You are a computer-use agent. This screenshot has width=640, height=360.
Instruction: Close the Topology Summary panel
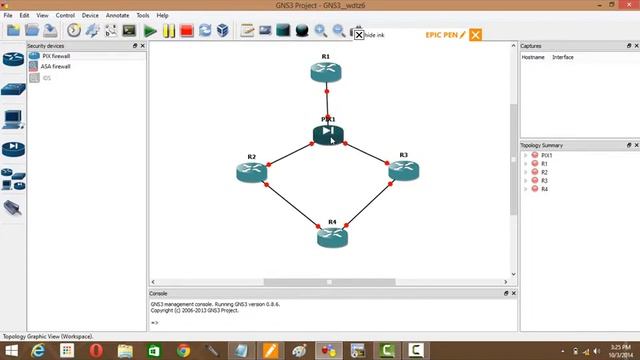(x=636, y=145)
